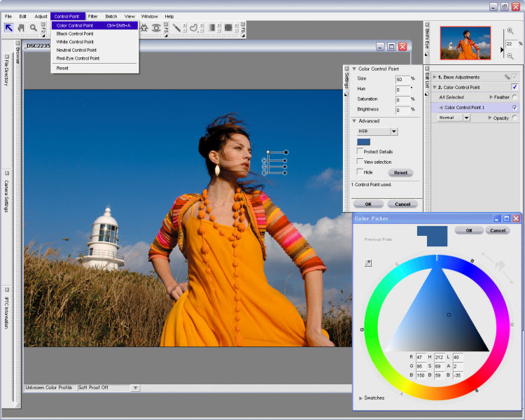Expand the Base Adjustments step
This screenshot has height=420, width=525.
pyautogui.click(x=435, y=76)
